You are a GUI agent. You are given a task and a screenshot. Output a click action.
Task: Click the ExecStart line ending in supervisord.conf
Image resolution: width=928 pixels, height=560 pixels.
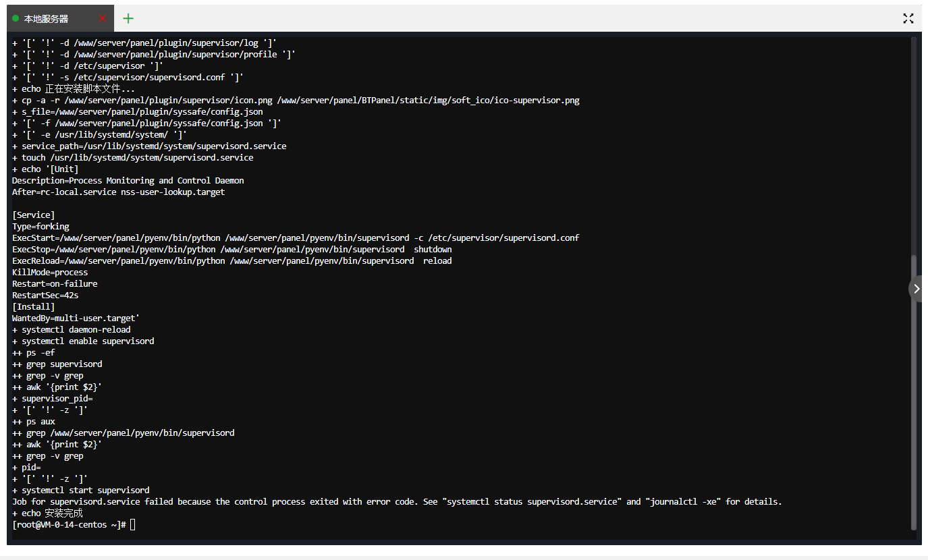click(296, 238)
